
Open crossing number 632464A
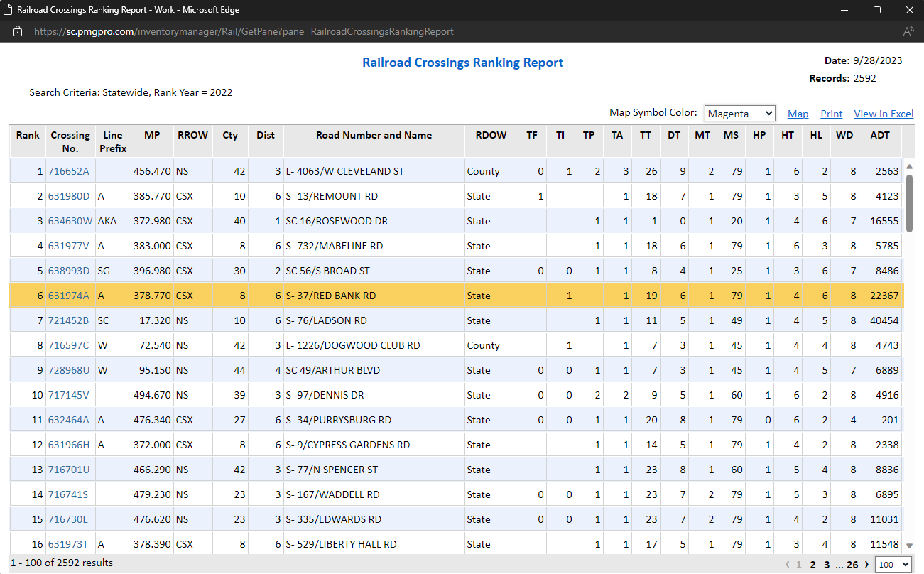69,420
